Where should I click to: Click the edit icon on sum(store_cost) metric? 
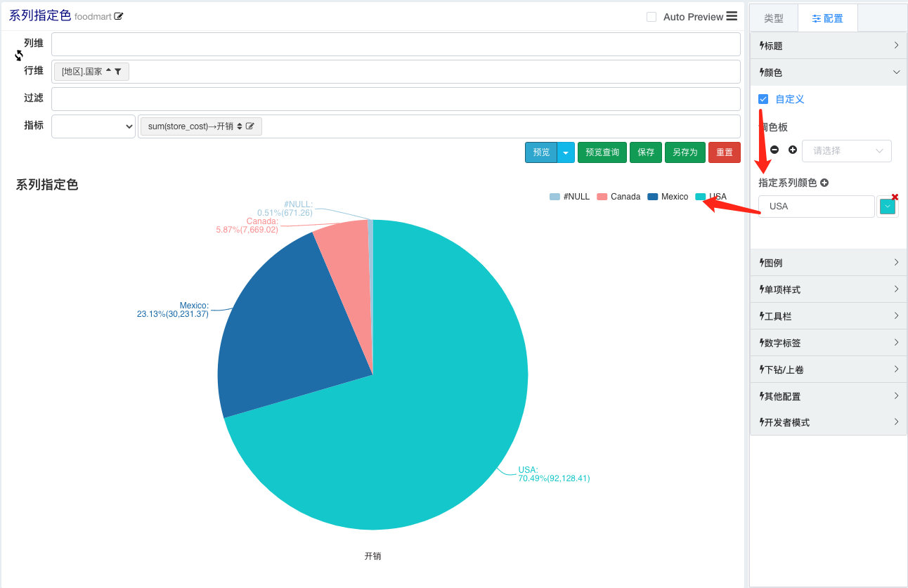250,126
